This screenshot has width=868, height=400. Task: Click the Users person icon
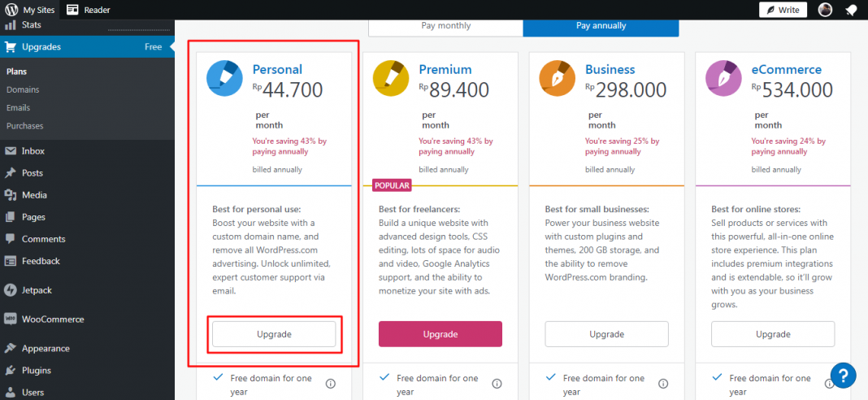(10, 392)
